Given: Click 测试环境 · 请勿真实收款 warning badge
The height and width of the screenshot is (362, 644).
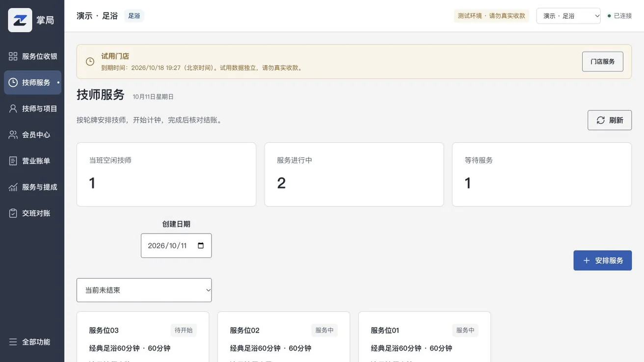Looking at the screenshot, I should click(491, 16).
